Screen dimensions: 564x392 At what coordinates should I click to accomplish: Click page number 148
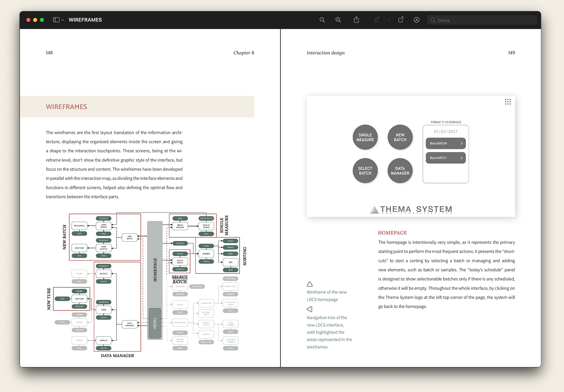point(49,53)
